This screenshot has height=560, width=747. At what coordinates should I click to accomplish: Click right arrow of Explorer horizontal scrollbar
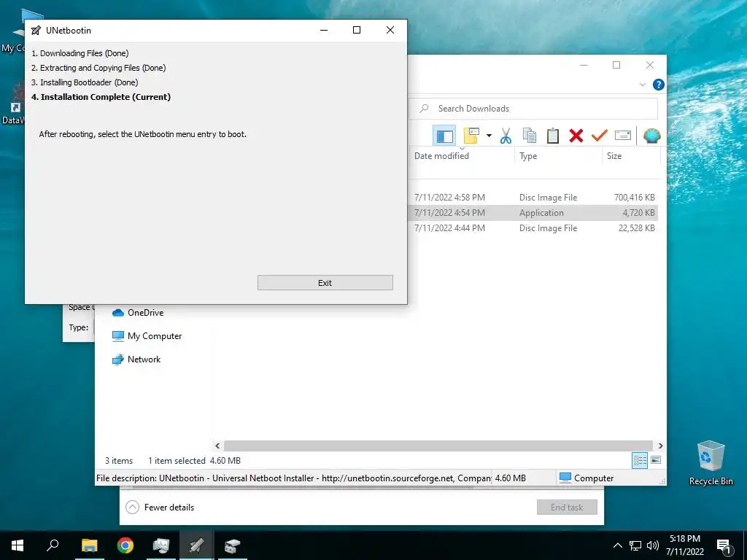click(660, 446)
